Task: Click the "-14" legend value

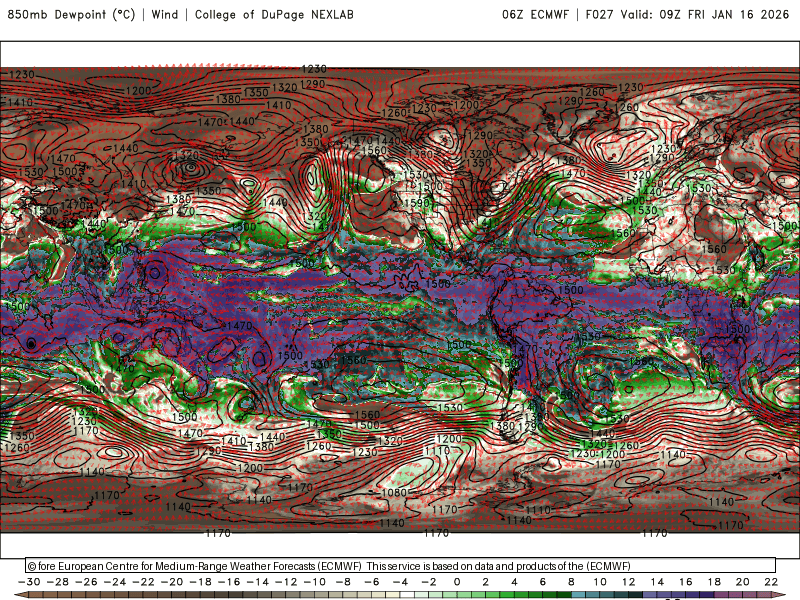Action: point(258,582)
